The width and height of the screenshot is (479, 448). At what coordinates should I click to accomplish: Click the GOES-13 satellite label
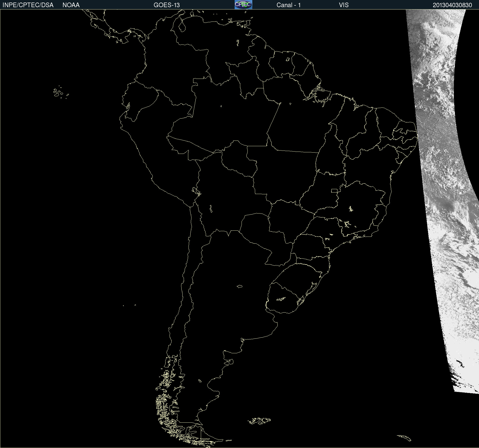coord(166,5)
